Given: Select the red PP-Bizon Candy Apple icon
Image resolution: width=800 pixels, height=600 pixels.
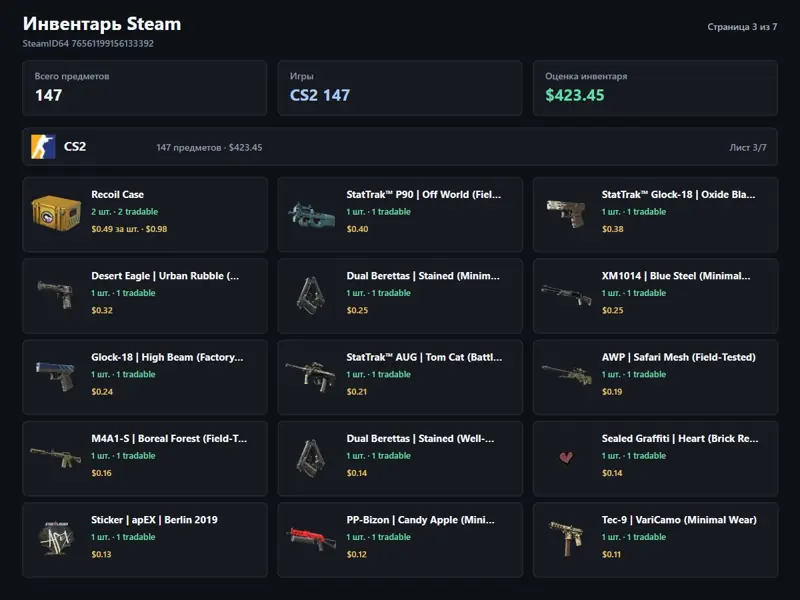Looking at the screenshot, I should pyautogui.click(x=311, y=540).
